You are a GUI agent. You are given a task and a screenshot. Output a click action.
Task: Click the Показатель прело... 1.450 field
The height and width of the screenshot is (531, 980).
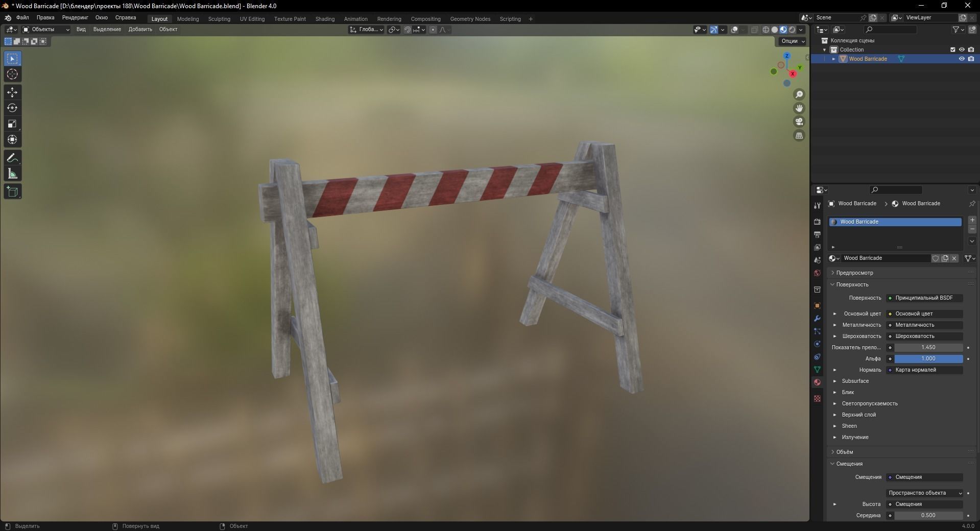pyautogui.click(x=928, y=347)
